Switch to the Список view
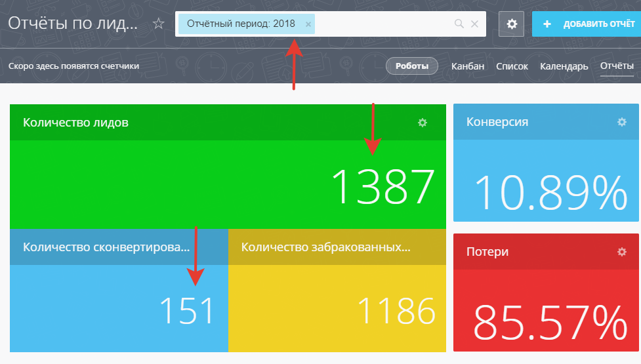Viewport: 641px width, 364px height. 512,66
